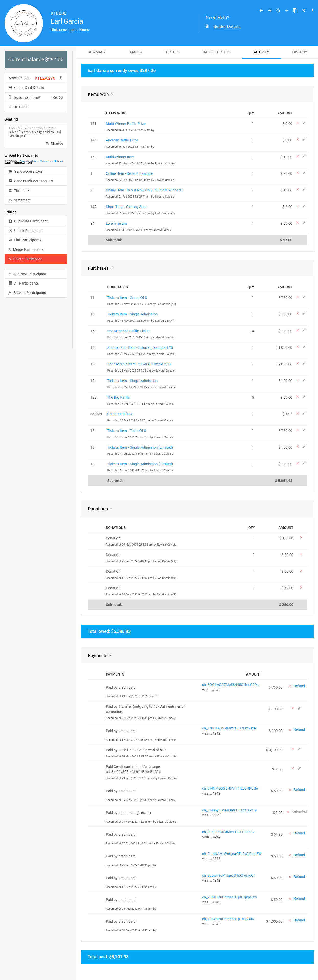Click the refresh icon in the header
The width and height of the screenshot is (318, 980).
(x=278, y=11)
